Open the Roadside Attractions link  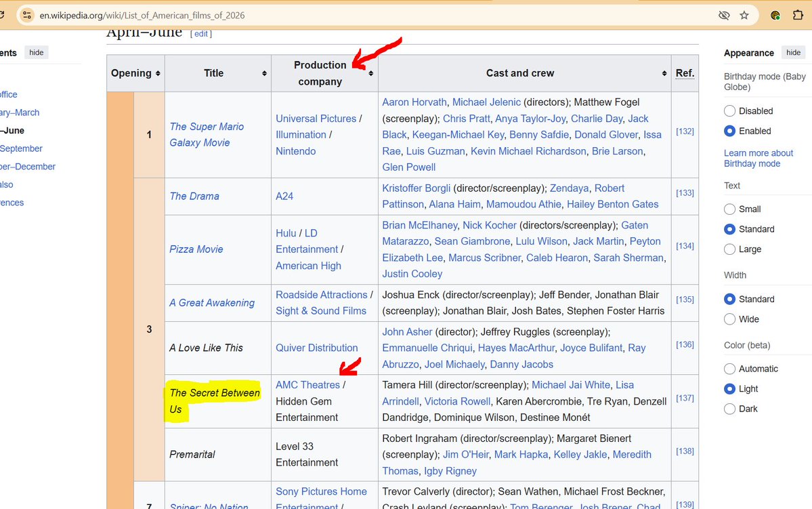(321, 295)
